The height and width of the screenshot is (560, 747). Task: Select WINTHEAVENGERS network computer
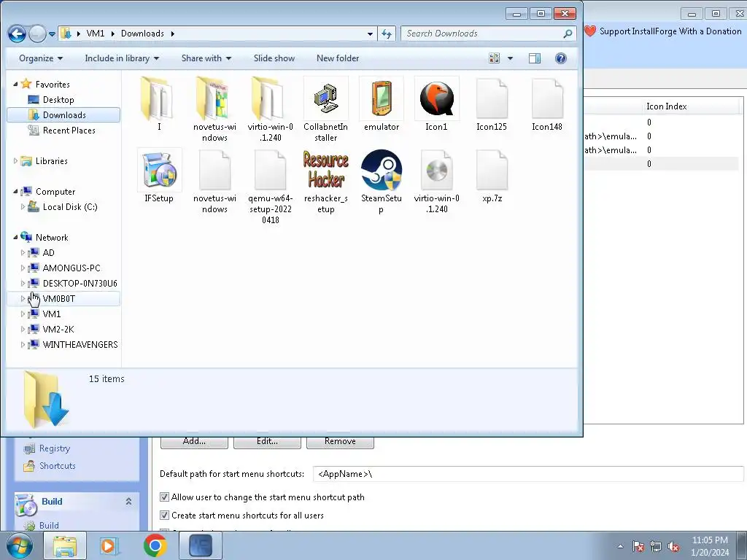[80, 344]
